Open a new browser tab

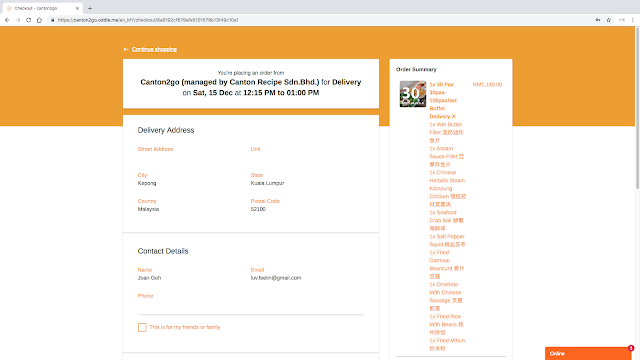pyautogui.click(x=90, y=8)
